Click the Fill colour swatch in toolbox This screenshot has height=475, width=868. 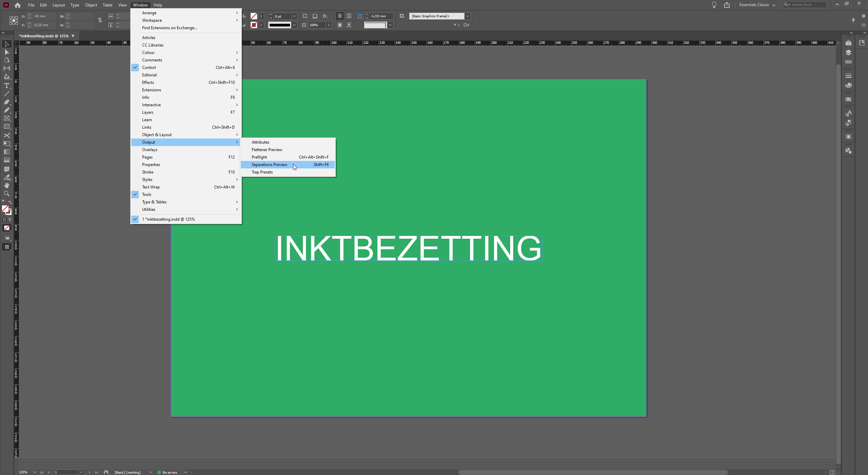[x=5, y=209]
